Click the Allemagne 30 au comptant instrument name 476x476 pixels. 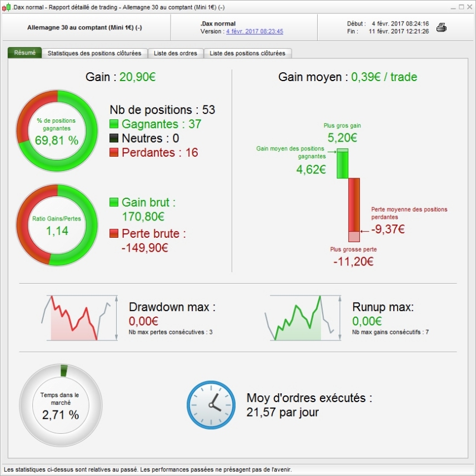pos(84,28)
